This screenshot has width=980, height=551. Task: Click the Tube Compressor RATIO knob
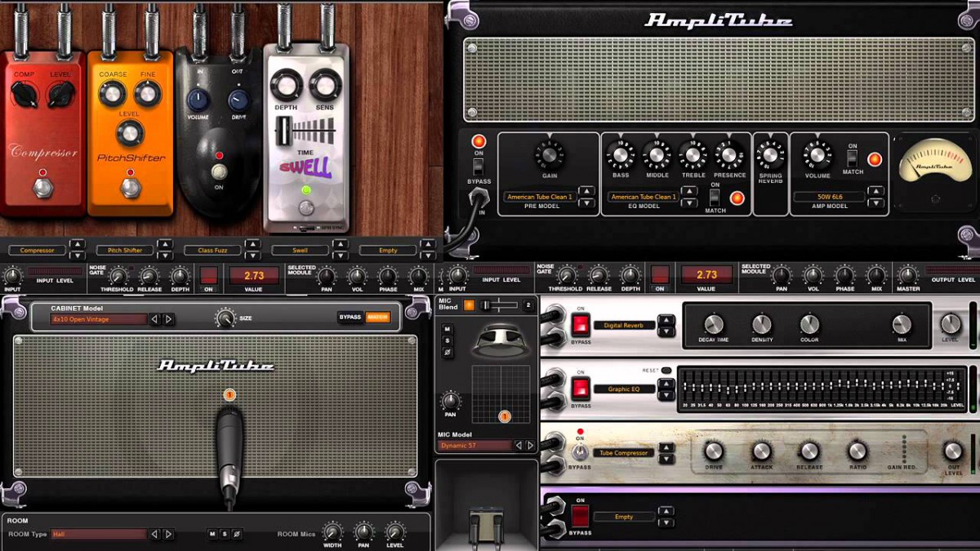coord(857,451)
